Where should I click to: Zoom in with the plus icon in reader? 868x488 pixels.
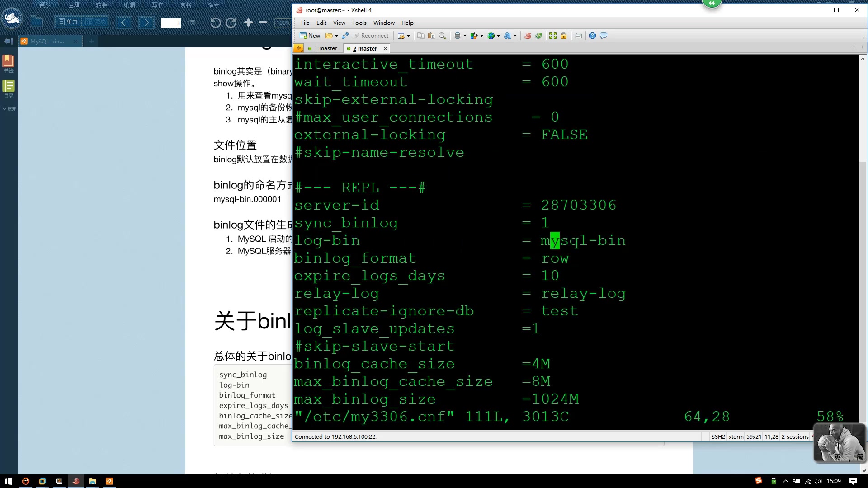coord(248,22)
